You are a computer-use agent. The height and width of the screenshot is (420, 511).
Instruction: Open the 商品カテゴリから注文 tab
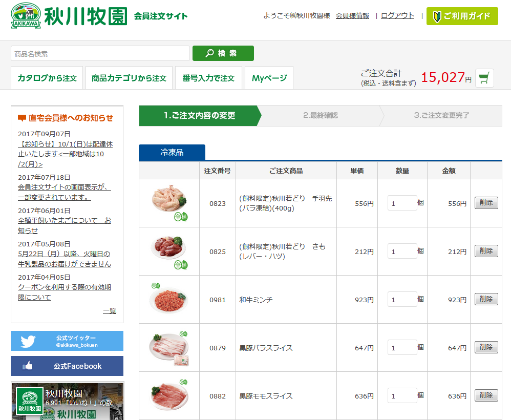tap(129, 78)
